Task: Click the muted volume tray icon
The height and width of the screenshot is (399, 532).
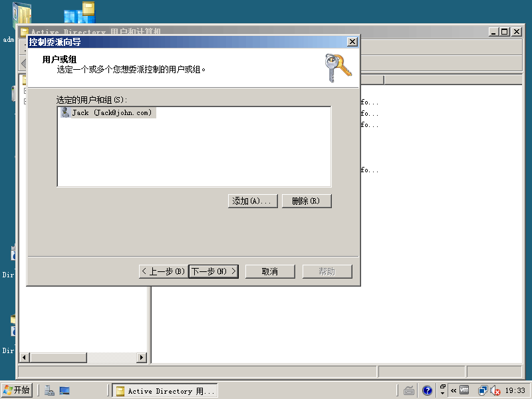Action: click(x=494, y=391)
